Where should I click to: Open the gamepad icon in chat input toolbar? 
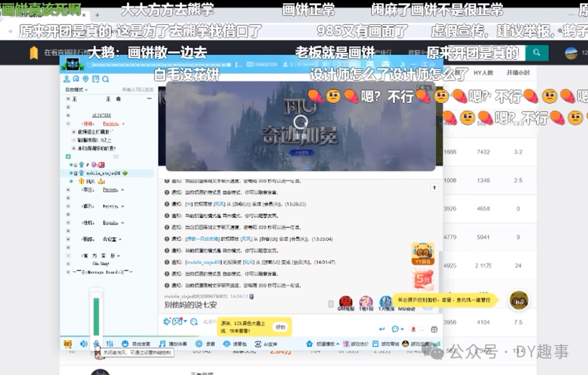[177, 322]
